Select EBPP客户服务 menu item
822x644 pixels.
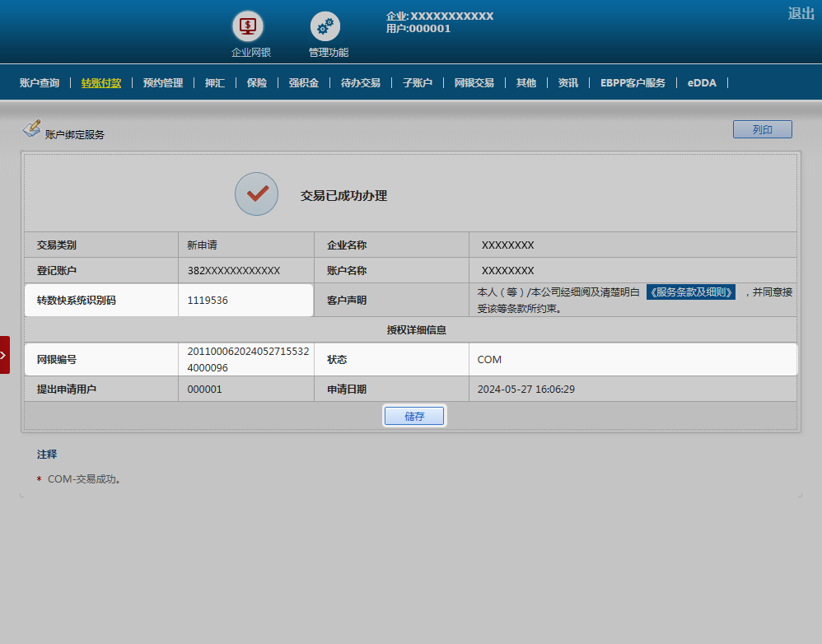coord(633,83)
